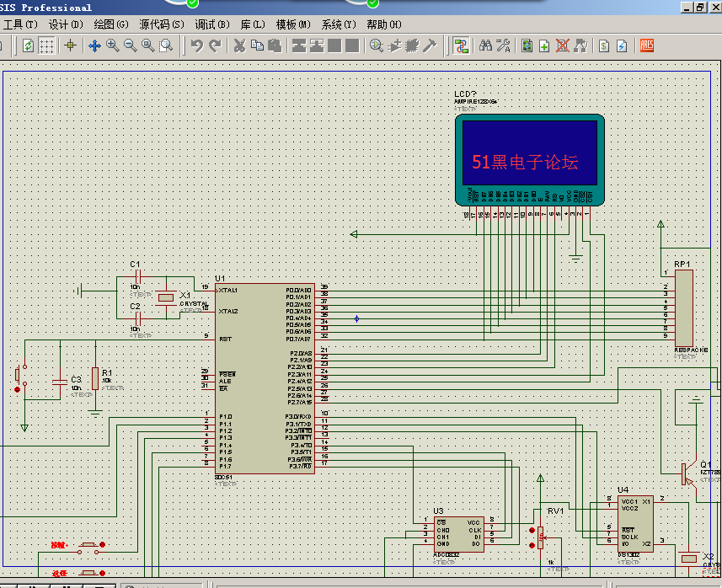Select the U1 80C51 microcontroller body

(265, 378)
